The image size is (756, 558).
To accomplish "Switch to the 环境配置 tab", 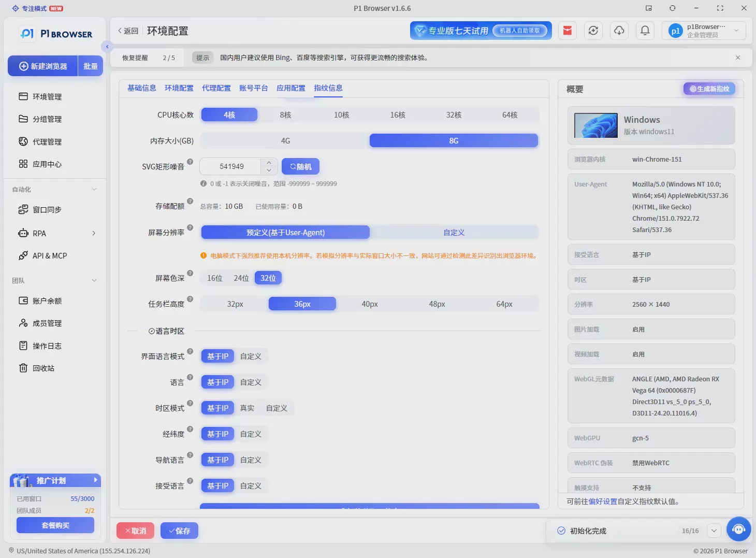I will [179, 88].
